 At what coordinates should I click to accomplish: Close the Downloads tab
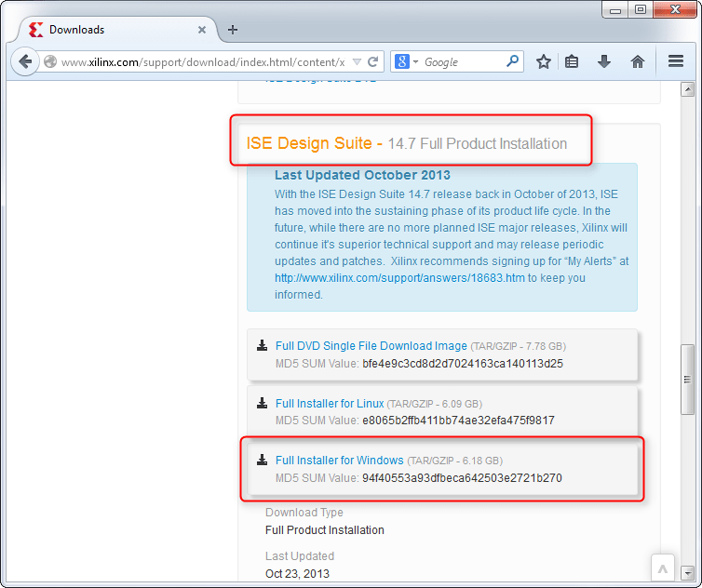pyautogui.click(x=202, y=30)
